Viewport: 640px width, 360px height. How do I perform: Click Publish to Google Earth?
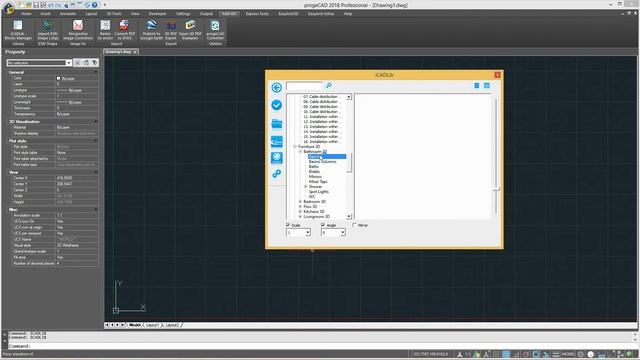click(151, 30)
